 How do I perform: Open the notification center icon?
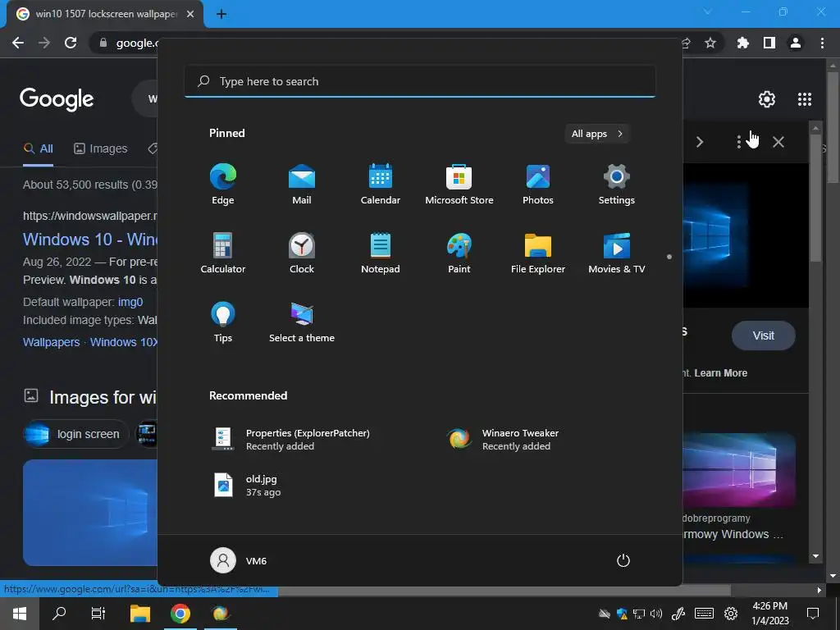[x=813, y=614]
